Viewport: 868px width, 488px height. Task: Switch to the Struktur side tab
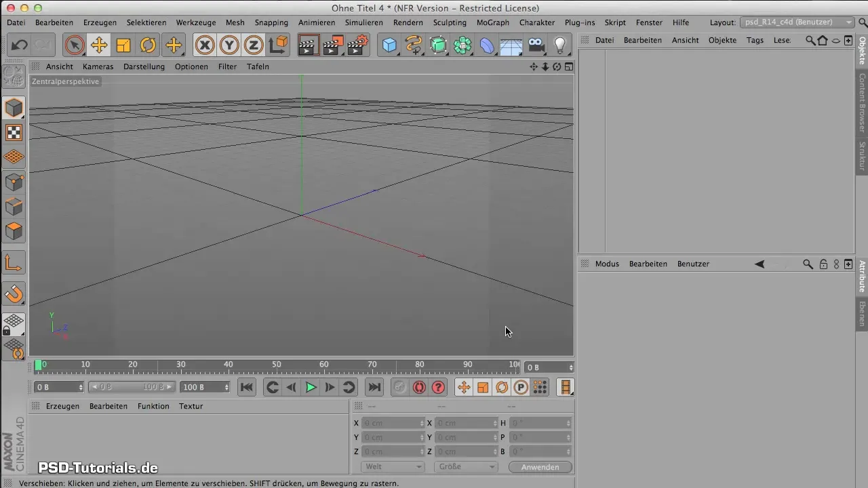[862, 155]
